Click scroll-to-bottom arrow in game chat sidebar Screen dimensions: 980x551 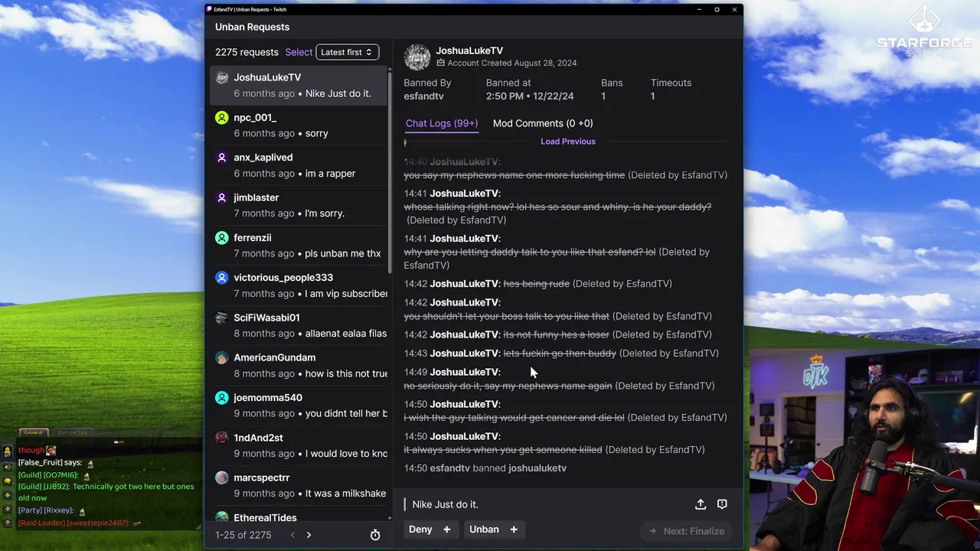pos(7,523)
